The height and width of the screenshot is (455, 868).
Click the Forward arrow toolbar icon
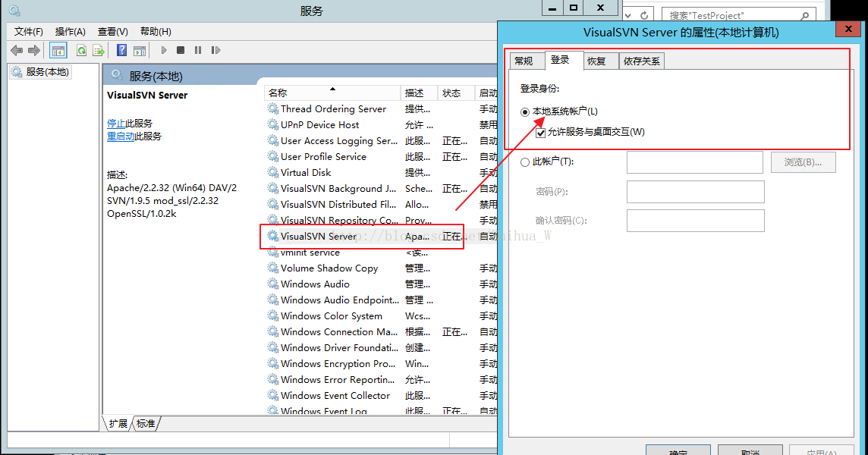point(34,50)
